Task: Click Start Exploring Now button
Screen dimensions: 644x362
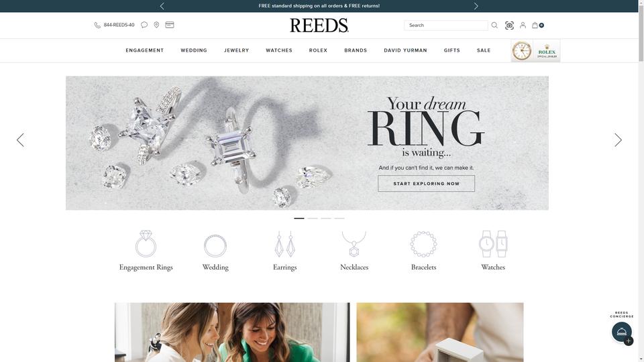Action: point(427,184)
